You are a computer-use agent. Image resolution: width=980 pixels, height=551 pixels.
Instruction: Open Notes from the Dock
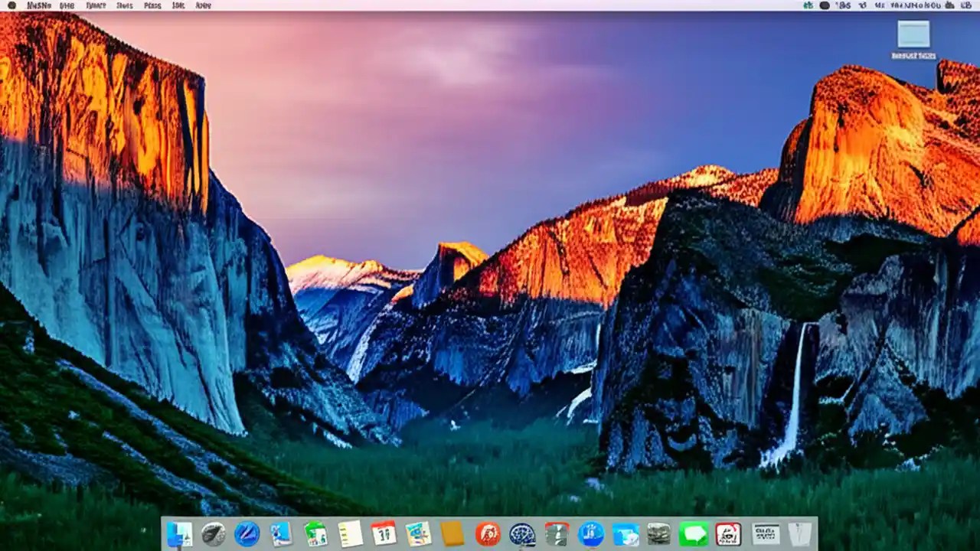click(x=350, y=532)
